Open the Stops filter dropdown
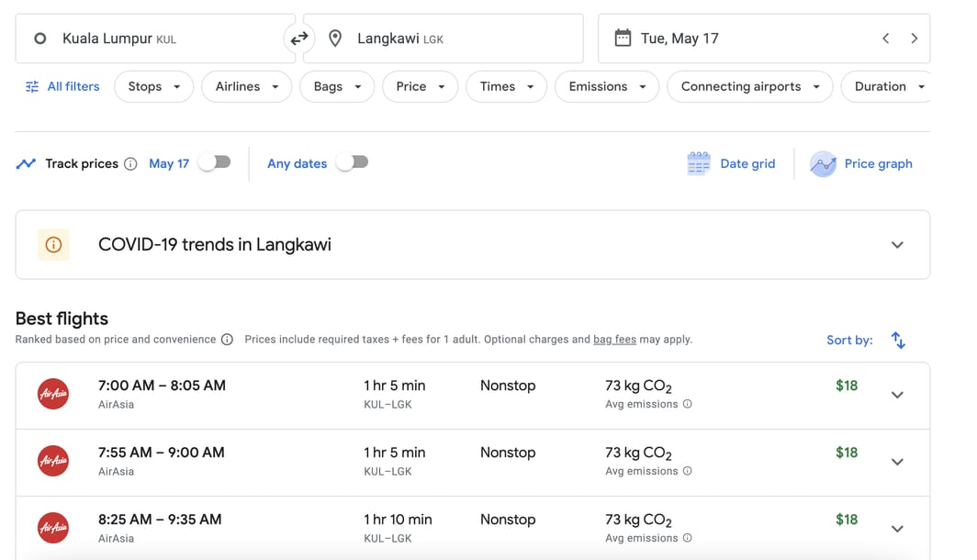 pyautogui.click(x=153, y=86)
